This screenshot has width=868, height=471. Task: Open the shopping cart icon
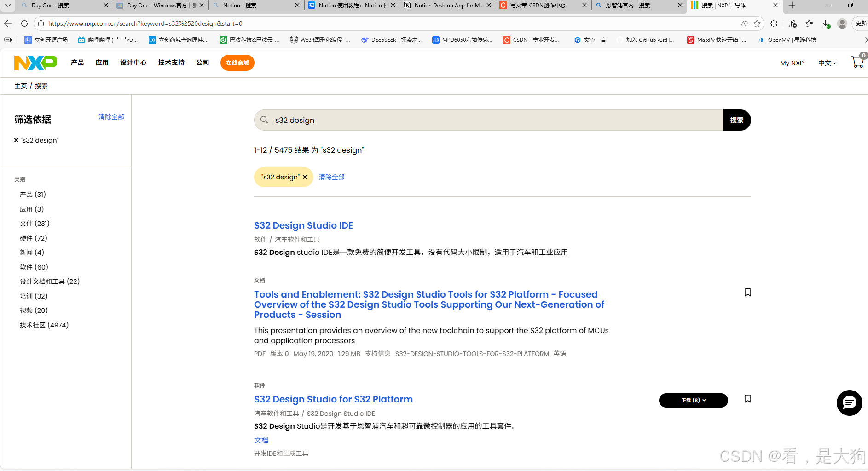click(x=857, y=62)
